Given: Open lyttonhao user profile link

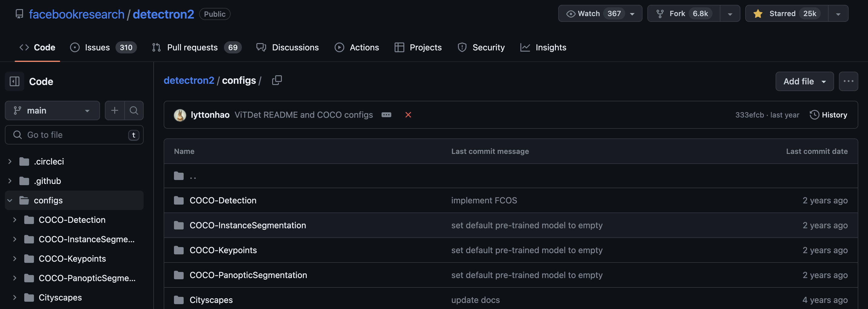Looking at the screenshot, I should click(210, 115).
